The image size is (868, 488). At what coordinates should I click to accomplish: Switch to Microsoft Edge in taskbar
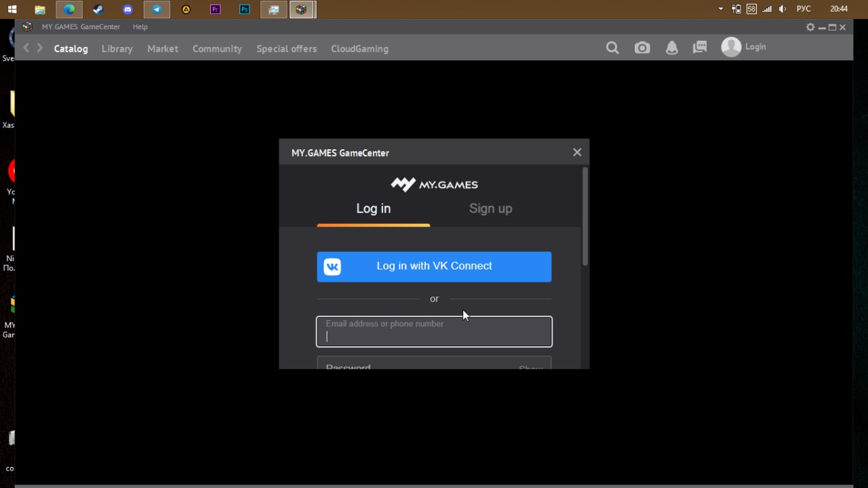tap(69, 10)
